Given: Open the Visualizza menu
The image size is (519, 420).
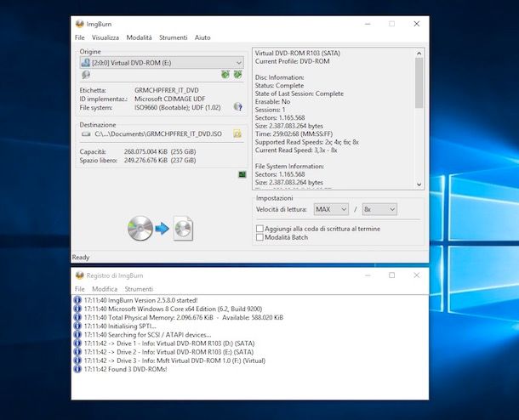Looking at the screenshot, I should (106, 37).
